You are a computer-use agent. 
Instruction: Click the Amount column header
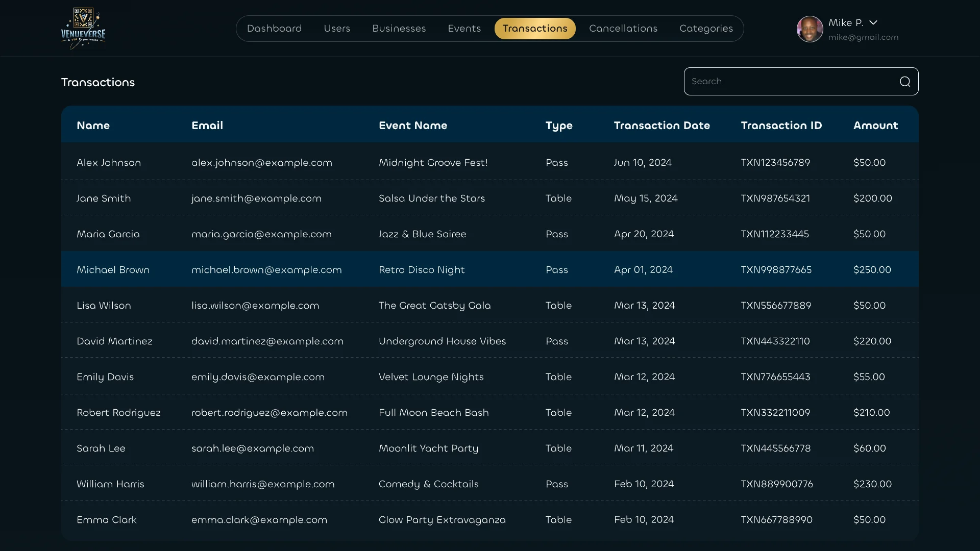tap(876, 126)
